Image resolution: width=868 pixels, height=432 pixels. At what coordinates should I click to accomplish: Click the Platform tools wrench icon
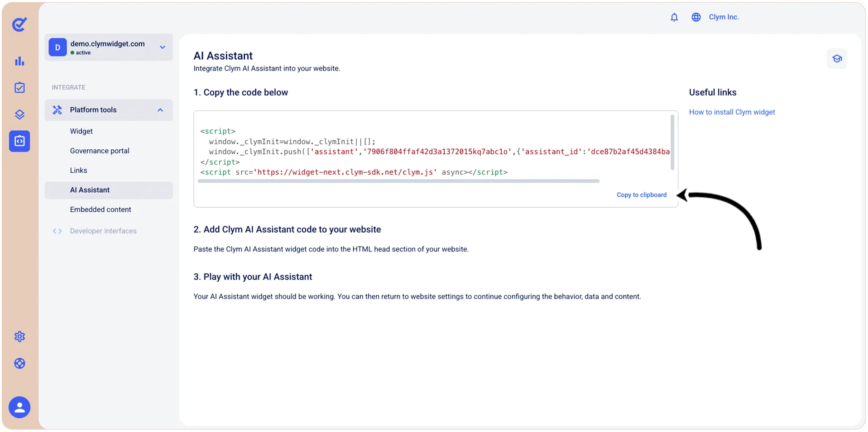coord(57,110)
